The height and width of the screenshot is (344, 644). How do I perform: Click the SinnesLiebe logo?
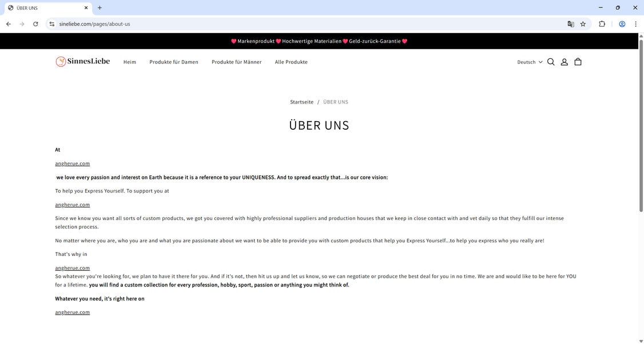pyautogui.click(x=83, y=62)
